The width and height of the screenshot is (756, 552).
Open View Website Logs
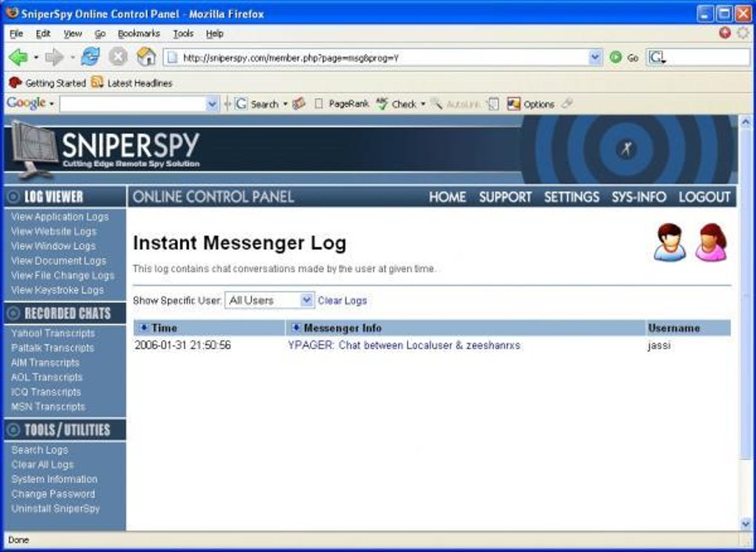coord(54,231)
